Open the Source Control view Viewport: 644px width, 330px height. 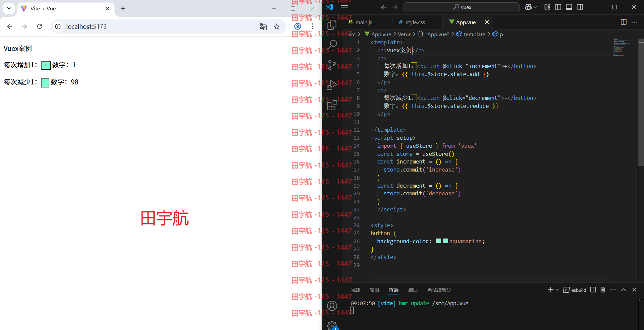tap(332, 65)
